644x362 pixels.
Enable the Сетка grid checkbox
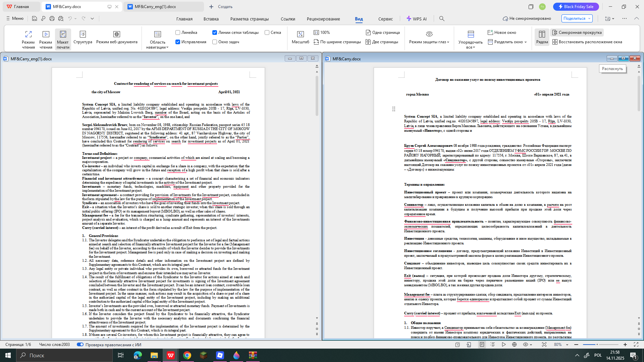[x=267, y=33]
